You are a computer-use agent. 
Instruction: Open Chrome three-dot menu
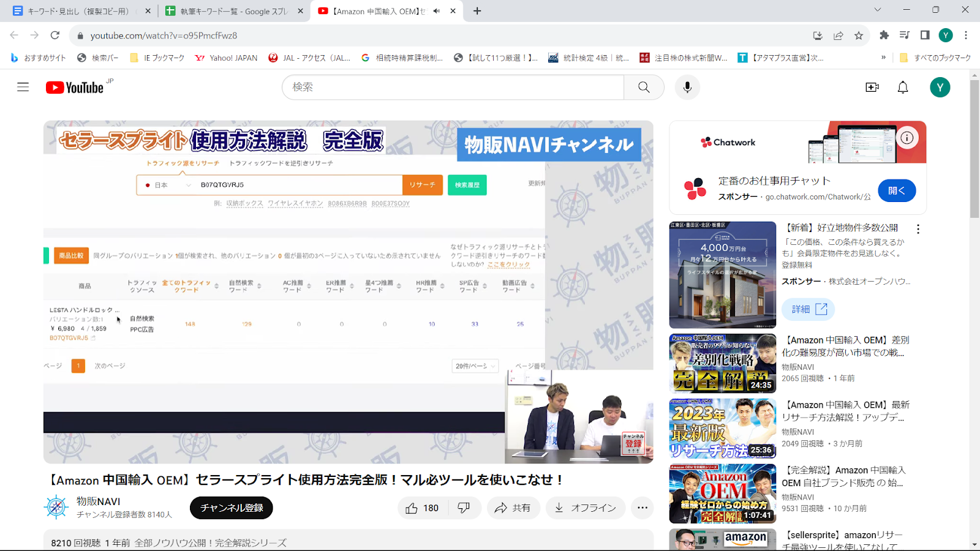(966, 36)
